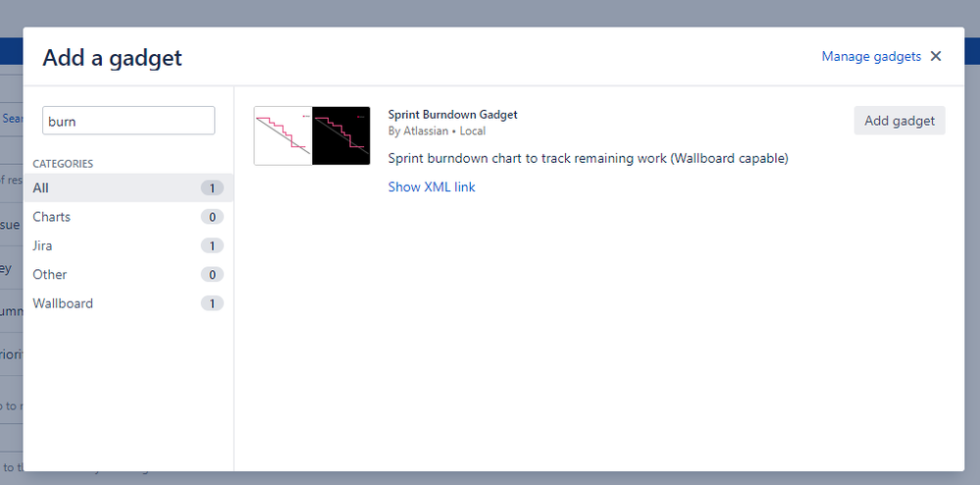Viewport: 980px width, 485px height.
Task: Click the 'By Atlassian • Local' text
Action: tap(437, 131)
